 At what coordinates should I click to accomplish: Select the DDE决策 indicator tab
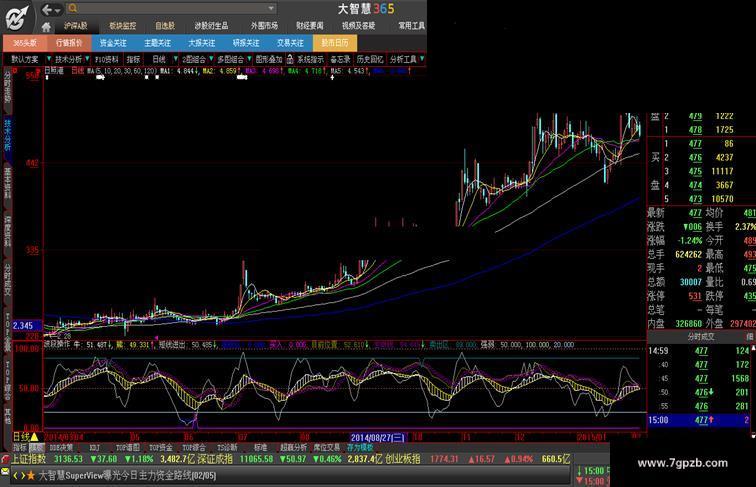[61, 448]
